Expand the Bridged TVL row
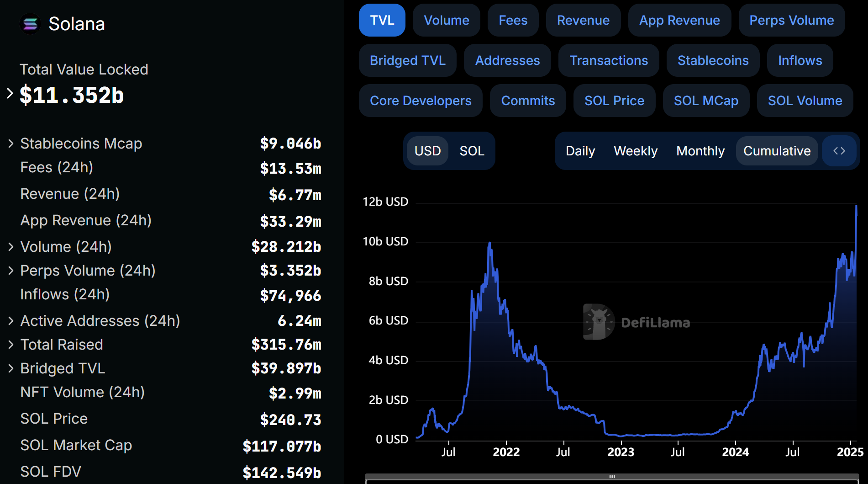This screenshot has height=484, width=868. 11,368
